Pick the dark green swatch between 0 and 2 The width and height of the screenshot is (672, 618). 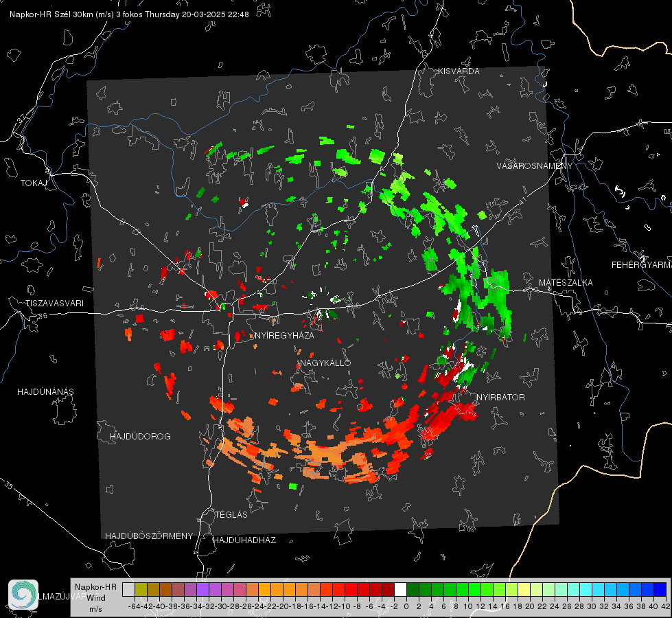click(413, 589)
